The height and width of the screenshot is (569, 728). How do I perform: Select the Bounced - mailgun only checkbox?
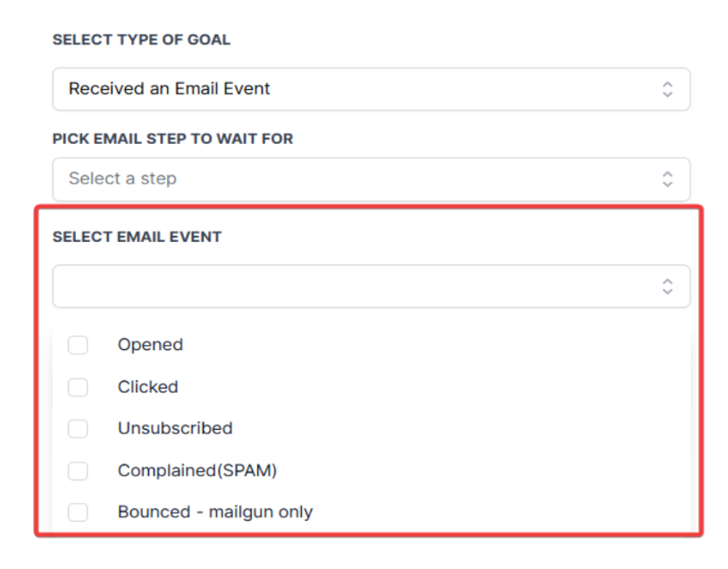tap(79, 513)
